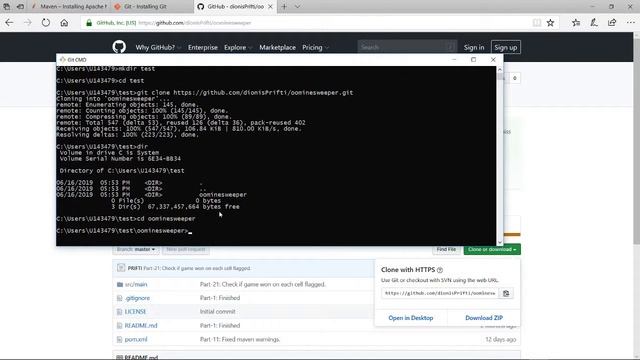Click the browser forward arrow
Image resolution: width=640 pixels, height=360 pixels.
tap(27, 23)
